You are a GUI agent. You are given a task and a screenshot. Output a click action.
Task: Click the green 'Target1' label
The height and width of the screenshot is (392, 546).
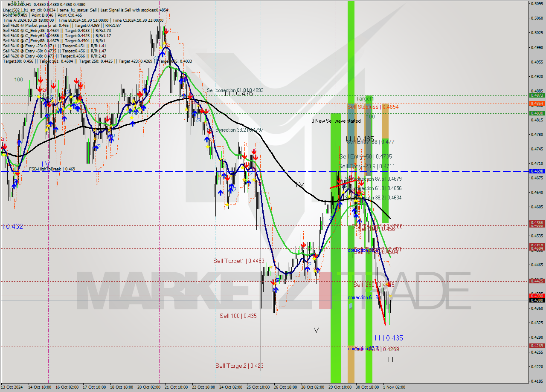pos(365,98)
